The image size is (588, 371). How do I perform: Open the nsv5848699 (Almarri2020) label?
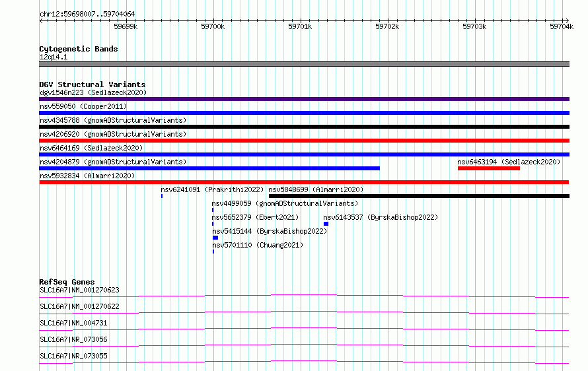pos(316,189)
